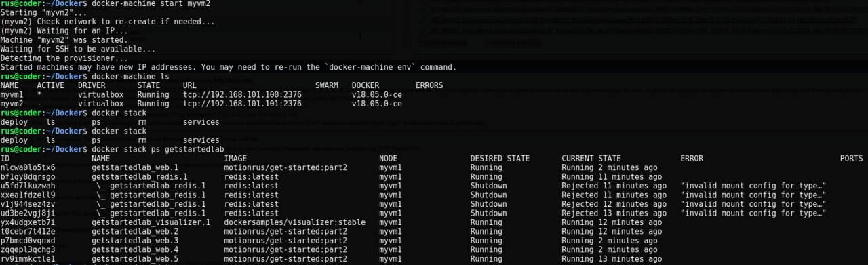Click the task ID bf1qy8dqrsgo
Screen dimensions: 868x265
coord(28,176)
